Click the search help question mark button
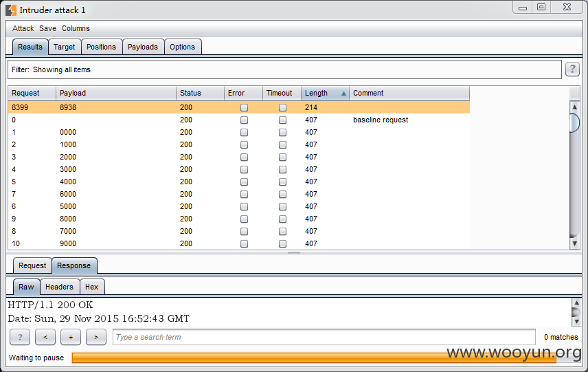Image resolution: width=588 pixels, height=372 pixels. pyautogui.click(x=20, y=337)
